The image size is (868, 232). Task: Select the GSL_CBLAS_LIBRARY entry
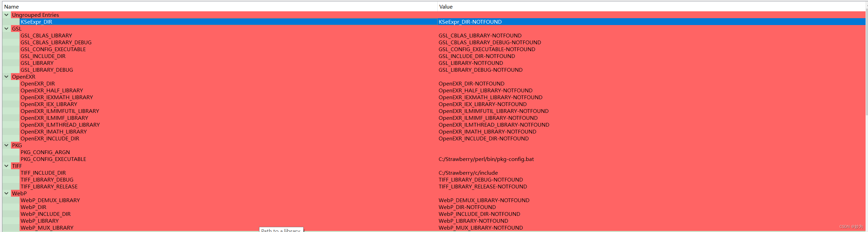coord(46,36)
